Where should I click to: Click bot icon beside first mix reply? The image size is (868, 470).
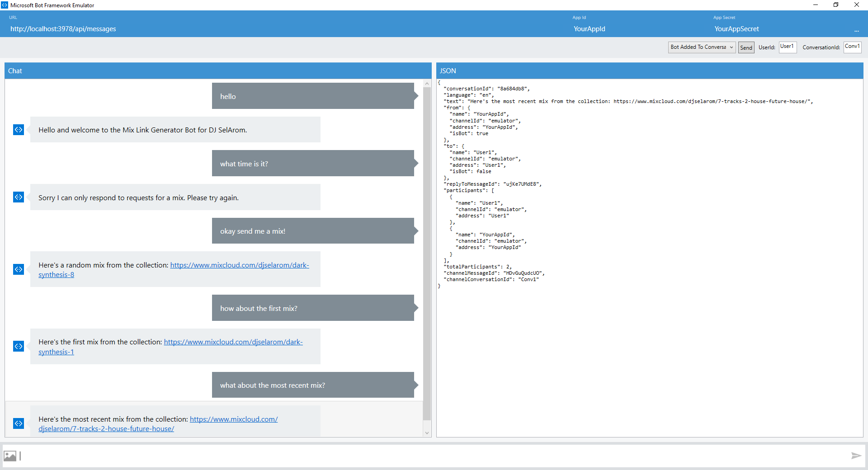pos(19,346)
